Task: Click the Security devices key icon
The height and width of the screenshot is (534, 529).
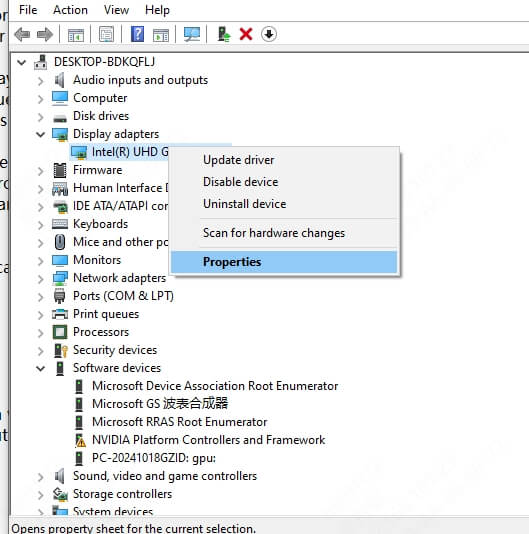Action: click(61, 350)
